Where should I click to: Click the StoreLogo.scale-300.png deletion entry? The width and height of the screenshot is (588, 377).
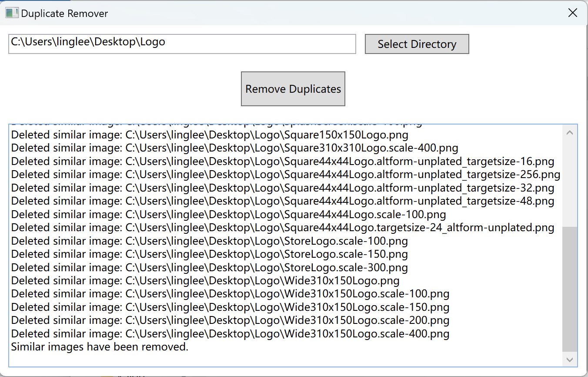tap(209, 267)
